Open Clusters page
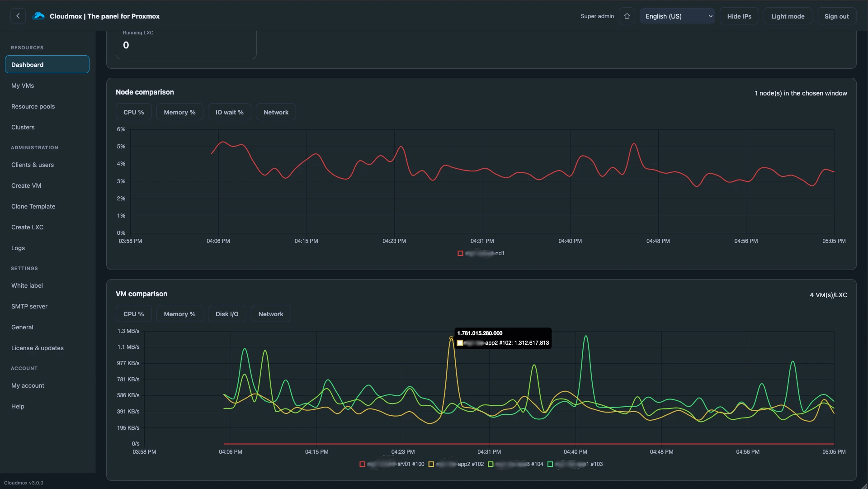Image resolution: width=868 pixels, height=489 pixels. click(x=47, y=127)
